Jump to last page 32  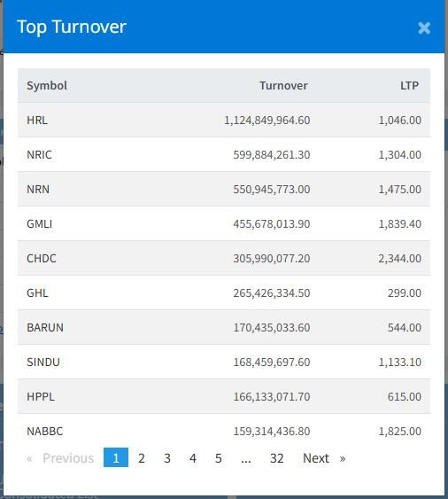[276, 458]
